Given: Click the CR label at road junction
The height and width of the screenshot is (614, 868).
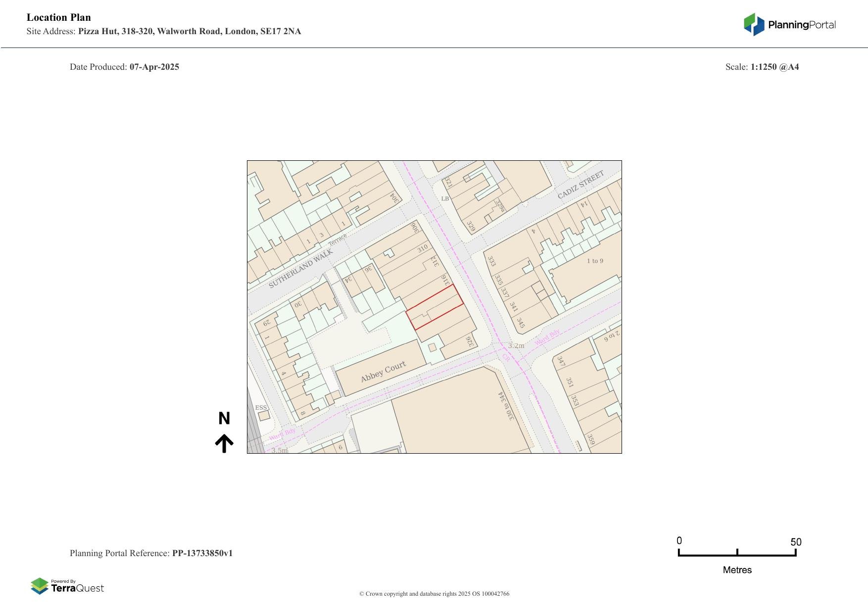Looking at the screenshot, I should 506,357.
